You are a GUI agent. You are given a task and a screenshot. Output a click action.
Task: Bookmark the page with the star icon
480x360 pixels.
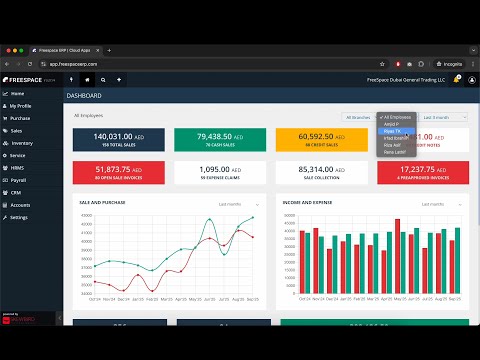pyautogui.click(x=382, y=64)
